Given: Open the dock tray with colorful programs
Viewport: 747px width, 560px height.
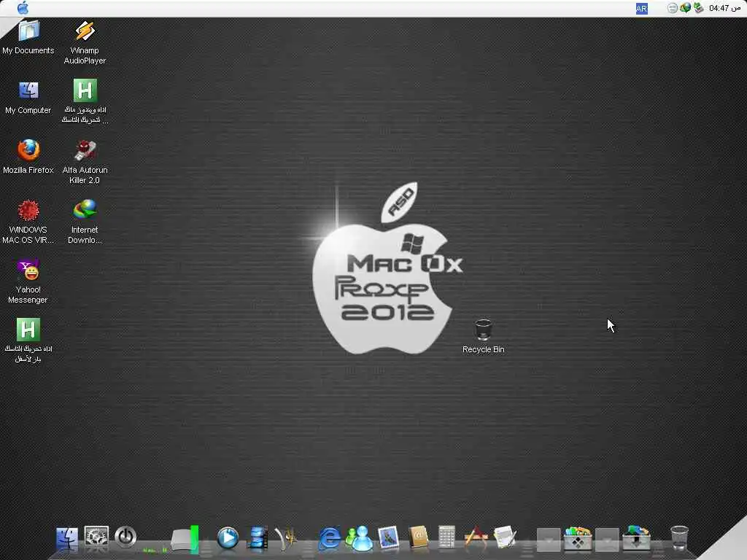Looking at the screenshot, I should (x=578, y=538).
